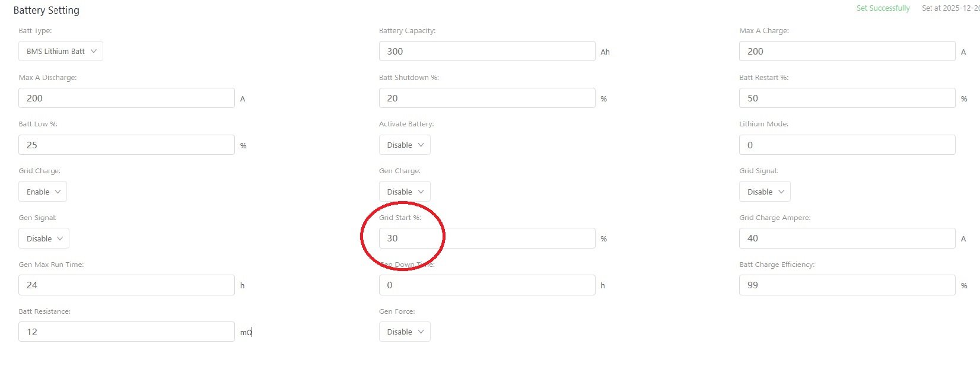The image size is (980, 382).
Task: Open the Batt Type dropdown
Action: coord(61,51)
